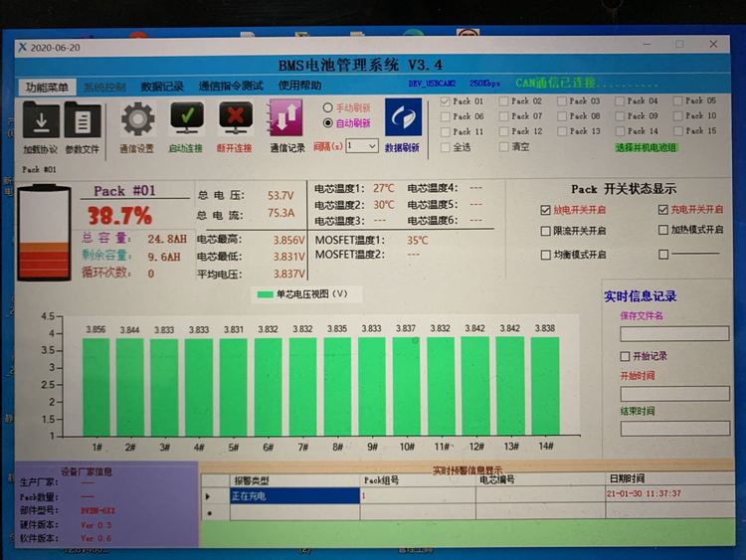Click the battery level graphic for Pack #01
The image size is (746, 560).
[x=44, y=233]
